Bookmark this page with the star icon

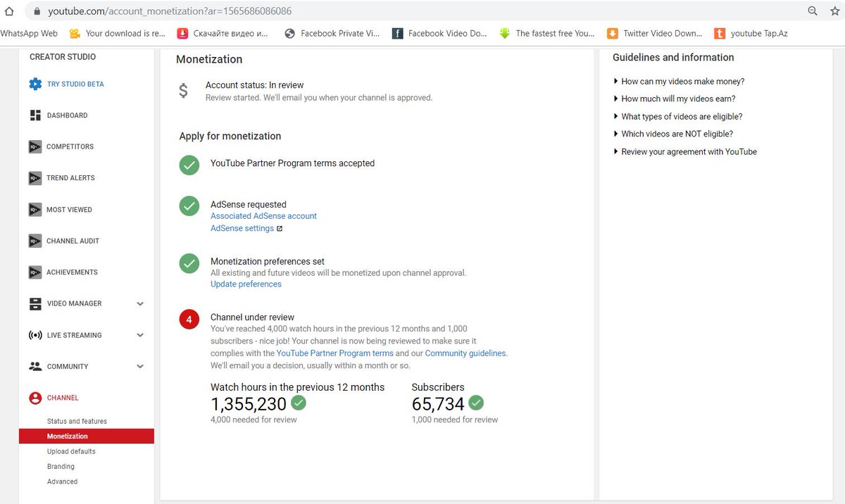pos(834,11)
